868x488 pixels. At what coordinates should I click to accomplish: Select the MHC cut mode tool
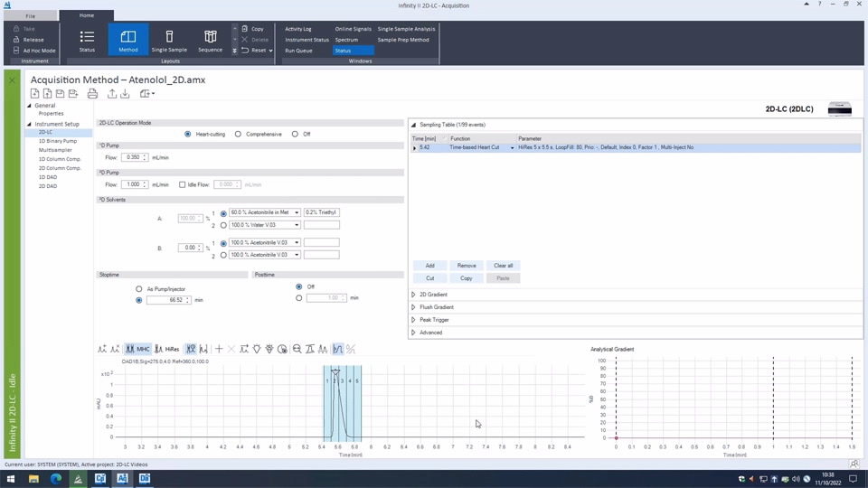[137, 349]
